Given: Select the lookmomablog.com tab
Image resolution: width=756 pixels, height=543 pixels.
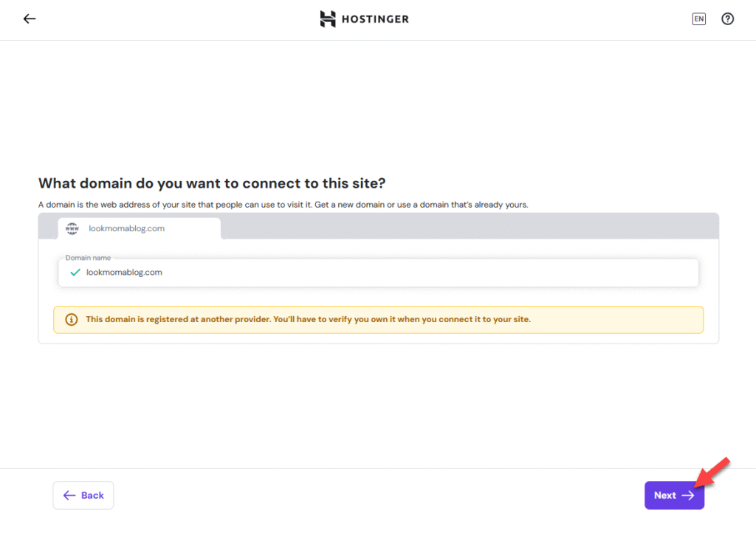Looking at the screenshot, I should point(139,229).
